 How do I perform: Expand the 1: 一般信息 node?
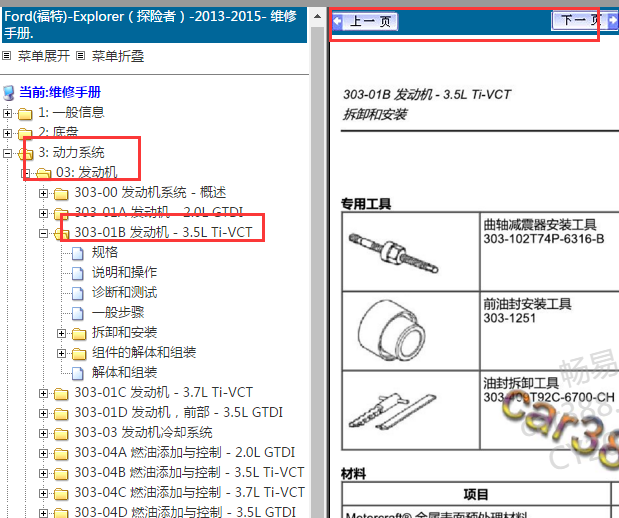click(7, 113)
